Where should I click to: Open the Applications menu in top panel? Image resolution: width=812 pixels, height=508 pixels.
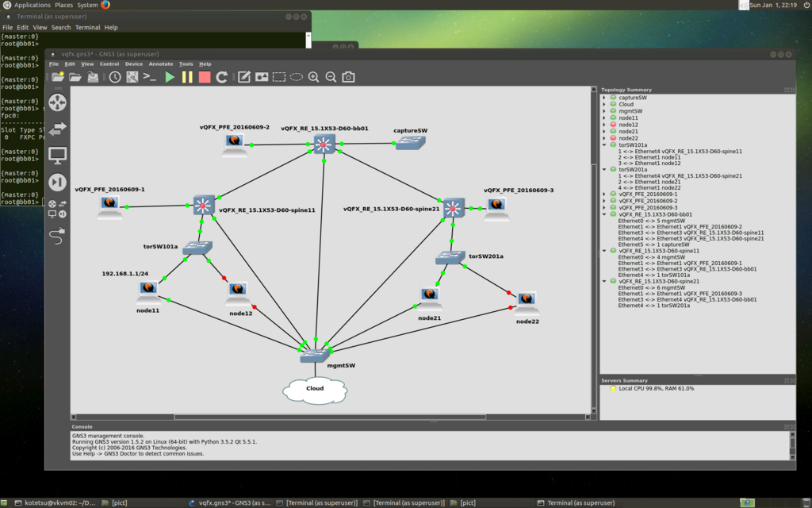32,5
